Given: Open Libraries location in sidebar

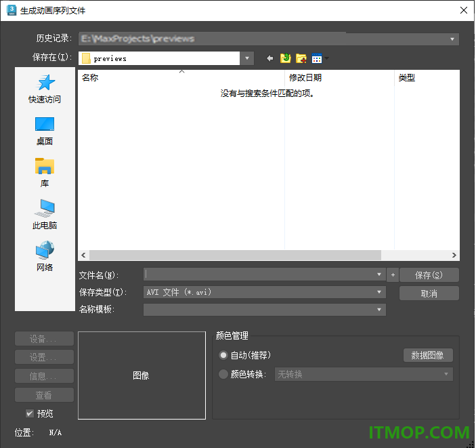Looking at the screenshot, I should [x=45, y=173].
